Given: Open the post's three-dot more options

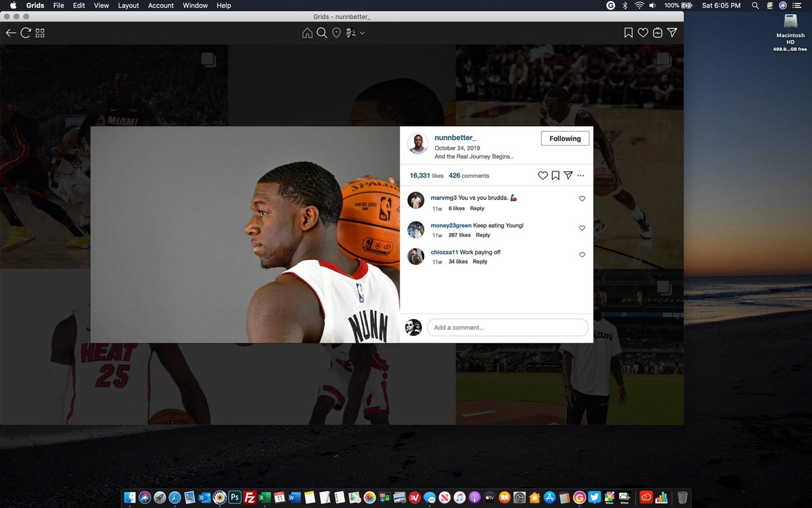Looking at the screenshot, I should click(581, 175).
